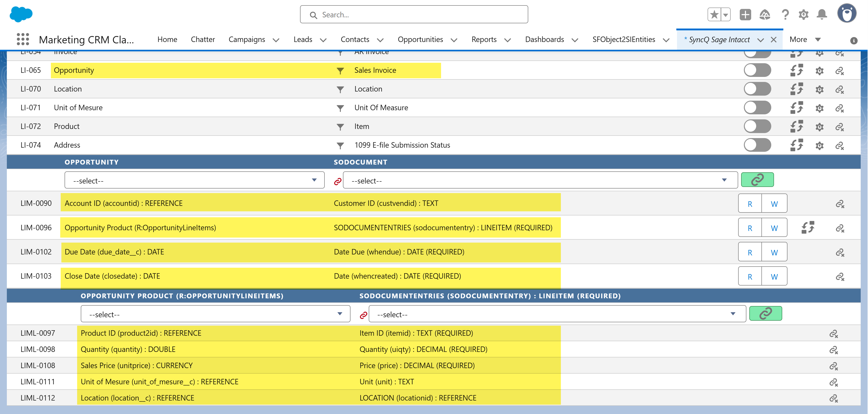Open settings gear for LI-072 Product
The height and width of the screenshot is (414, 868).
[819, 127]
